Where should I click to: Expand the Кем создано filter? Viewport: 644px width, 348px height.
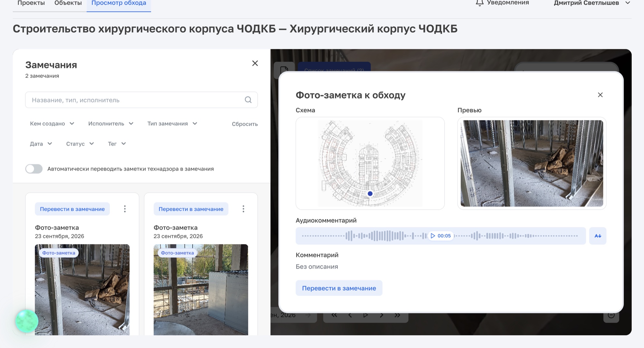click(x=52, y=124)
